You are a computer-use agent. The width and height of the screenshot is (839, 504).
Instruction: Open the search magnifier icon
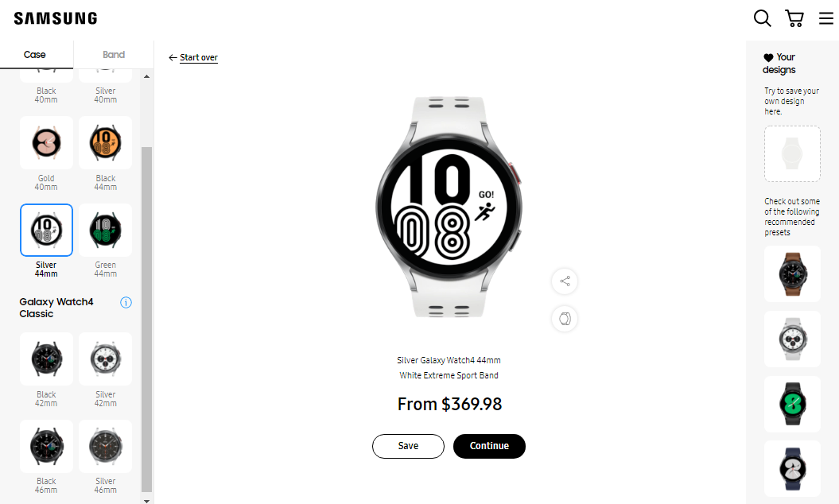(762, 18)
